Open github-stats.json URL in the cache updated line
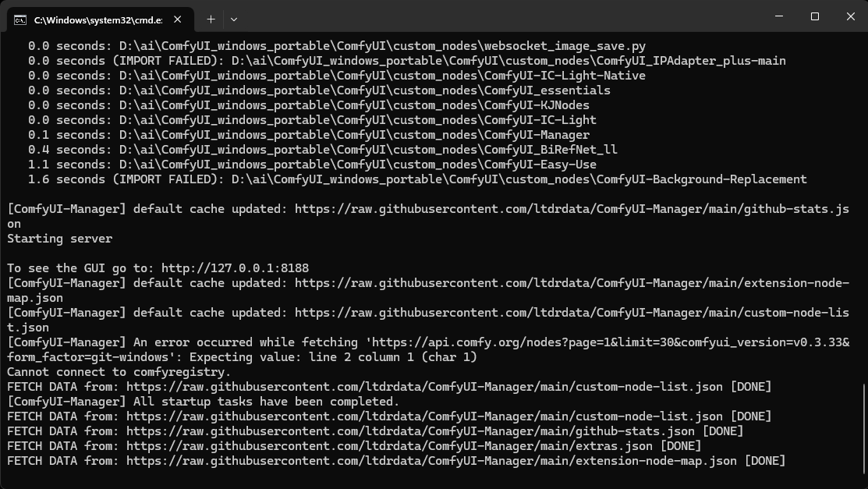 click(x=571, y=209)
